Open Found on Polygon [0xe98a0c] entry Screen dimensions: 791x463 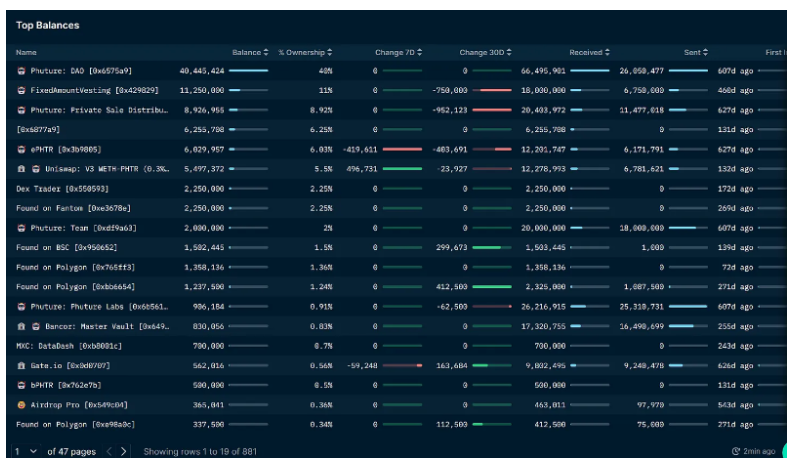pyautogui.click(x=76, y=425)
